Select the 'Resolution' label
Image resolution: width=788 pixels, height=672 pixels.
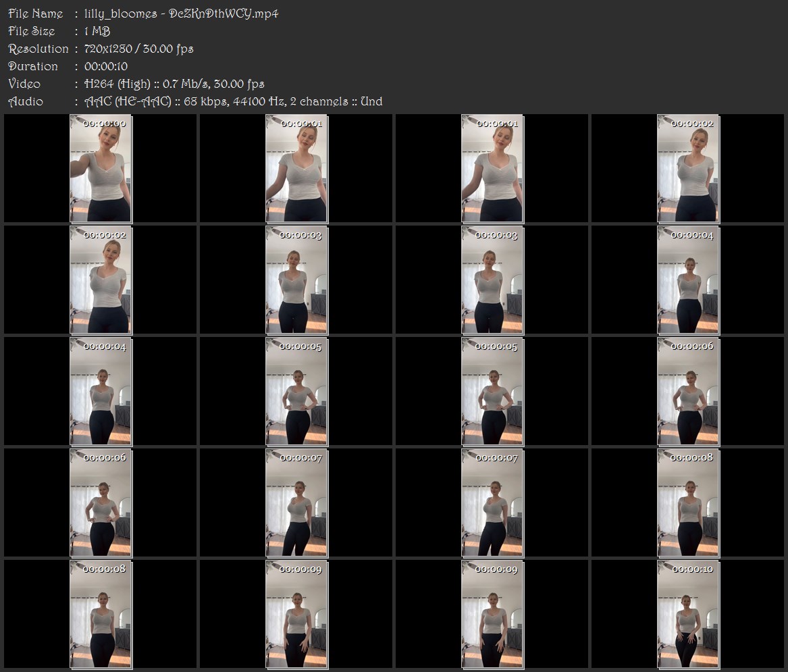(38, 49)
